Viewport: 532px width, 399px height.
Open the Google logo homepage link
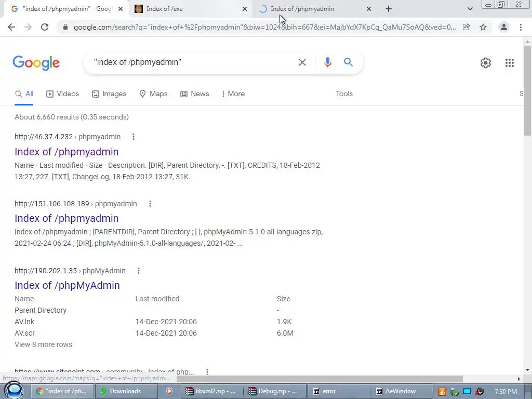[36, 63]
